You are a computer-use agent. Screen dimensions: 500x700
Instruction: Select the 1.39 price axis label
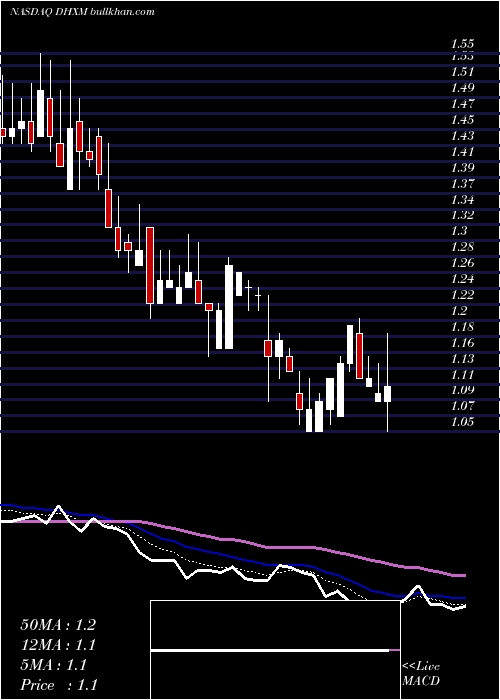(462, 167)
